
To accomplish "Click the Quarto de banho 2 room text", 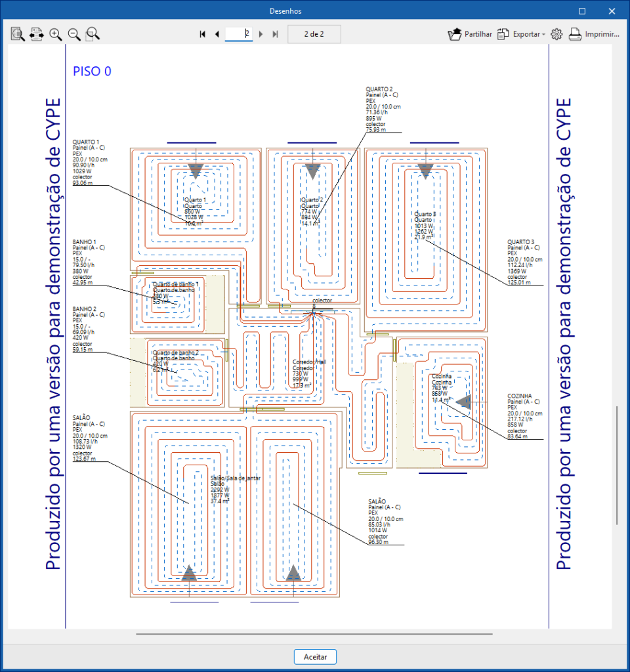I will coord(176,361).
